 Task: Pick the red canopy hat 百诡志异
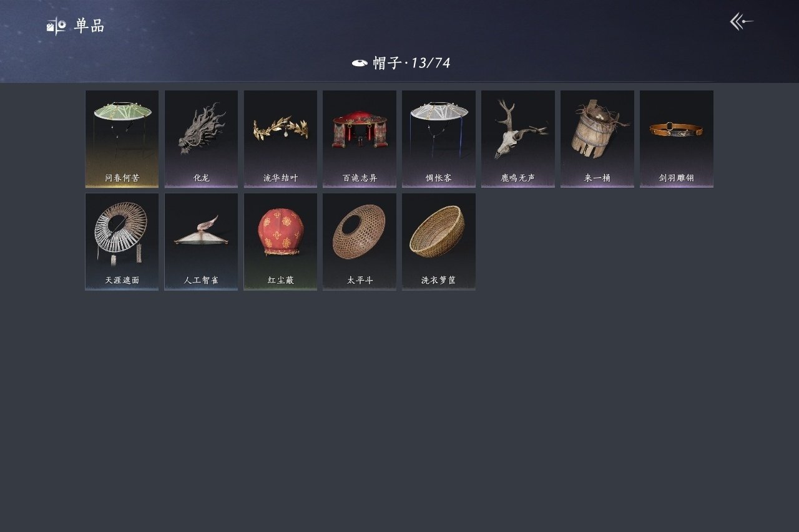(360, 139)
